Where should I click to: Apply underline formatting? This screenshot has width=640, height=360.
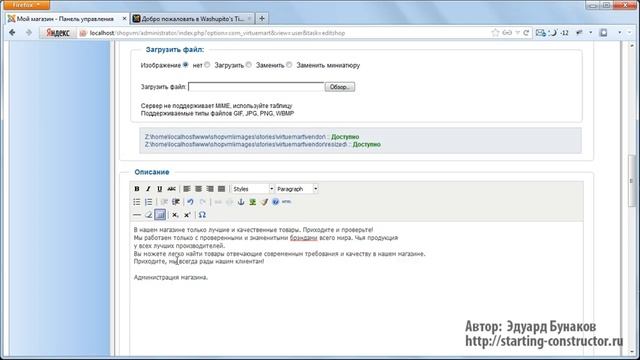(x=160, y=189)
